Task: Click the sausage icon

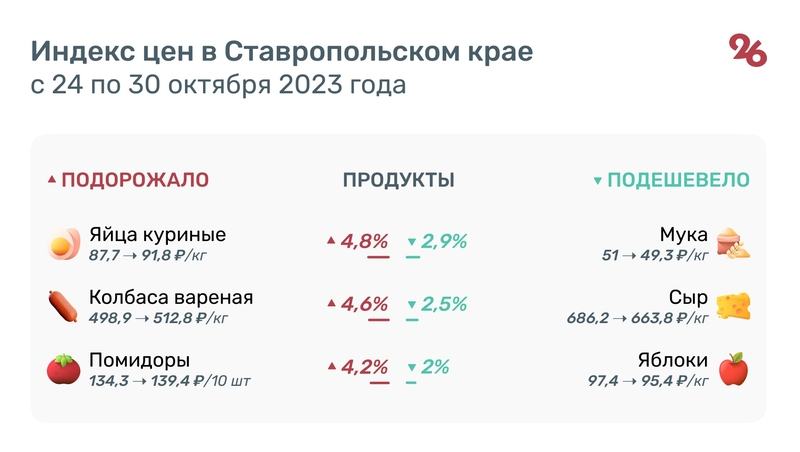Action: (63, 306)
